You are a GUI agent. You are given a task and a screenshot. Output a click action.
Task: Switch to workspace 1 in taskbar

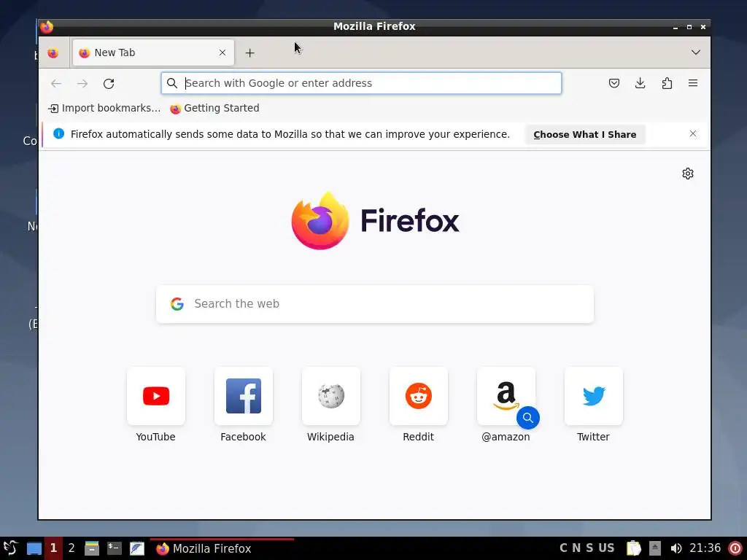[x=53, y=548]
